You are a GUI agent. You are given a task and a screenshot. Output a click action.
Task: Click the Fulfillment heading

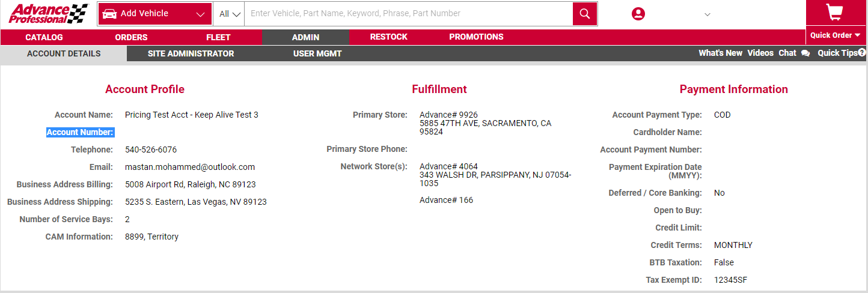(439, 89)
